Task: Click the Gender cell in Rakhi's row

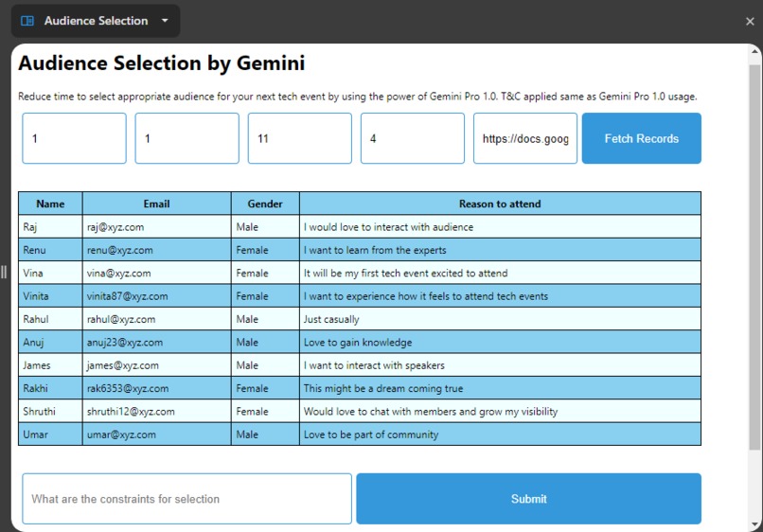Action: tap(265, 388)
